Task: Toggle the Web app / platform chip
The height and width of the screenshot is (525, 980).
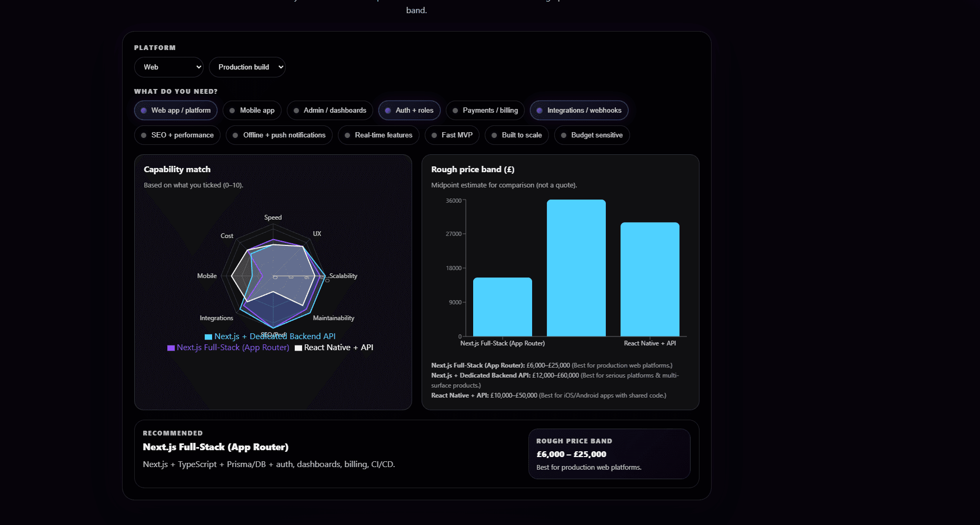Action: [x=176, y=111]
